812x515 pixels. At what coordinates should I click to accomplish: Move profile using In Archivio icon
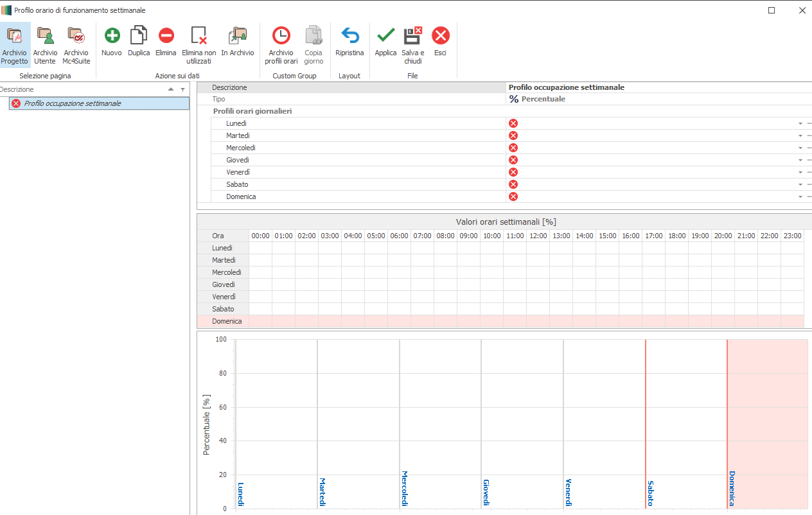tap(238, 36)
